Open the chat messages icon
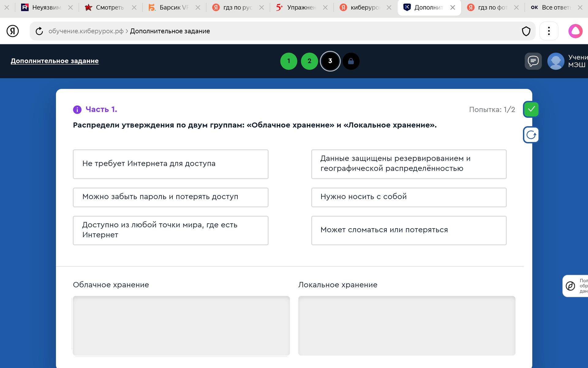 pyautogui.click(x=533, y=61)
